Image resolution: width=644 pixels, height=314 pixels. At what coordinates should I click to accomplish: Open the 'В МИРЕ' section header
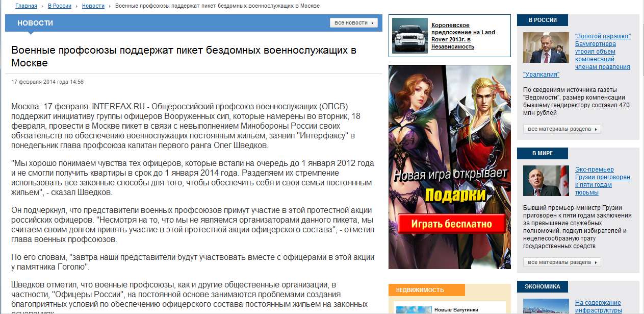pos(543,153)
